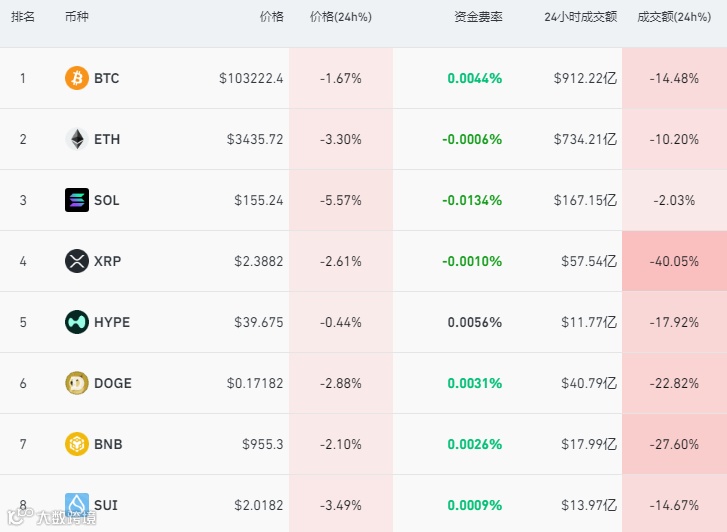Sort by 价格 column header

pos(271,17)
